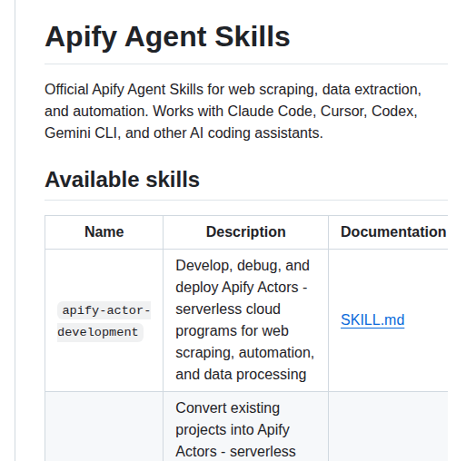
Task: Click the 'Develop, debug, and deploy Apify Actors' description
Action: [x=245, y=320]
